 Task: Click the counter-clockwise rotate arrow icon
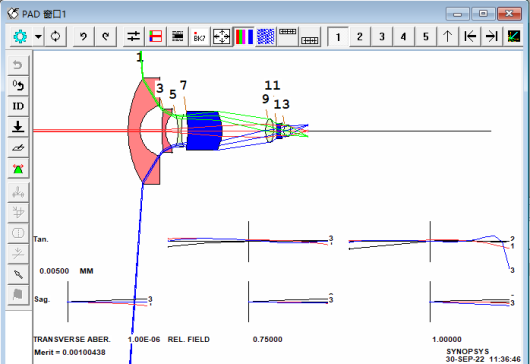coord(83,36)
